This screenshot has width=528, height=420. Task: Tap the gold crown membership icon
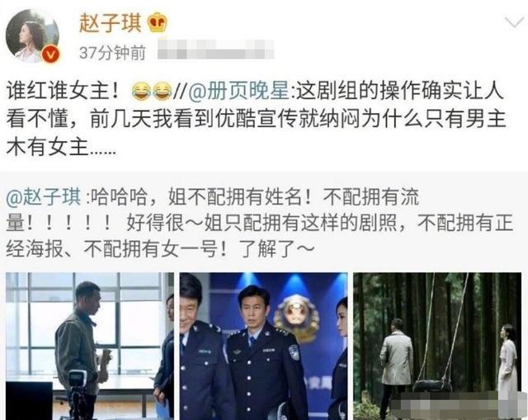pos(158,22)
